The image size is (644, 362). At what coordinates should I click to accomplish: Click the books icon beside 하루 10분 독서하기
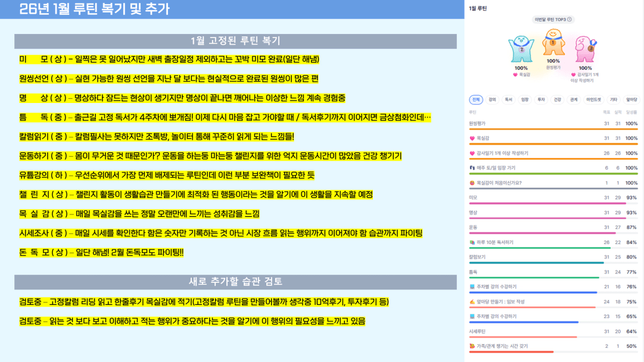click(472, 242)
